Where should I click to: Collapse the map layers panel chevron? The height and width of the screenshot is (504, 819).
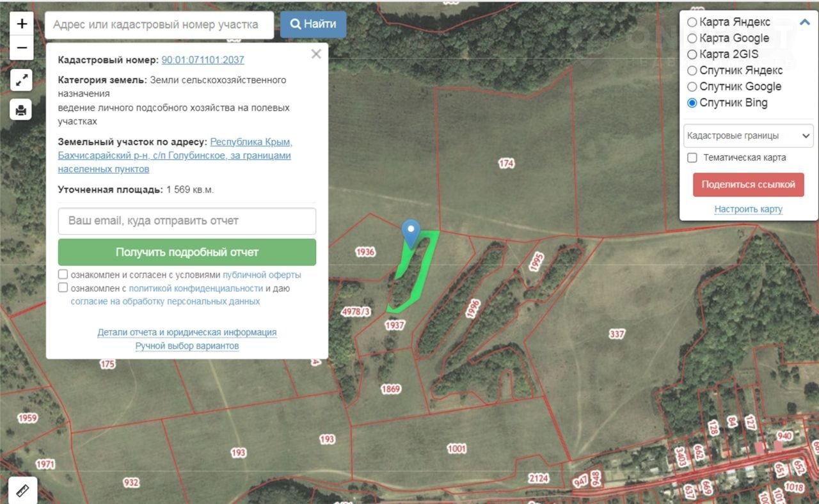804,22
